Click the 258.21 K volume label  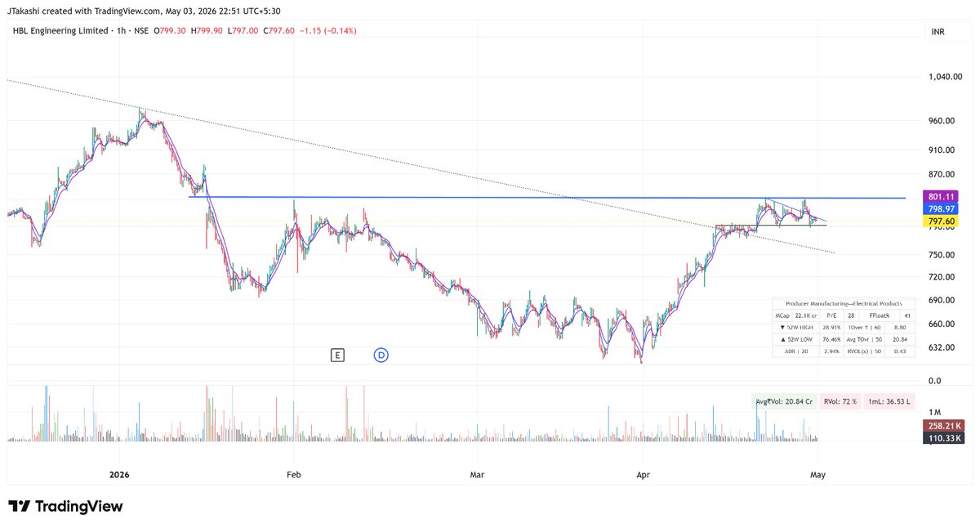pyautogui.click(x=945, y=426)
